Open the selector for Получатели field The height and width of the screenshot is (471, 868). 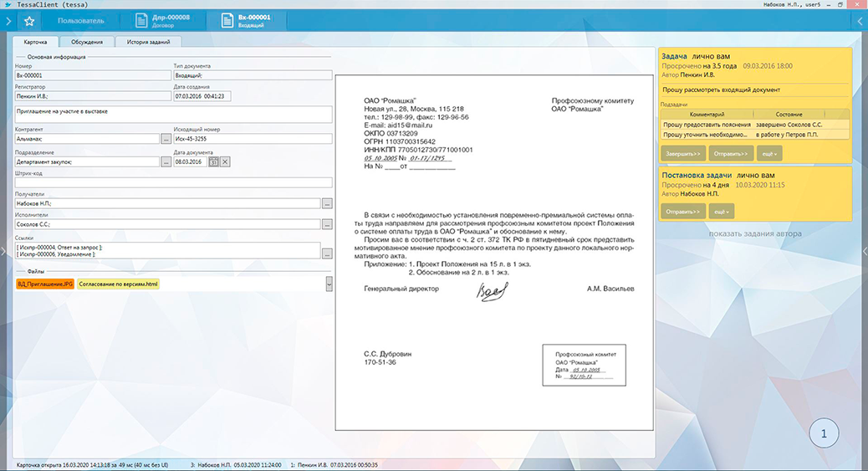click(327, 203)
